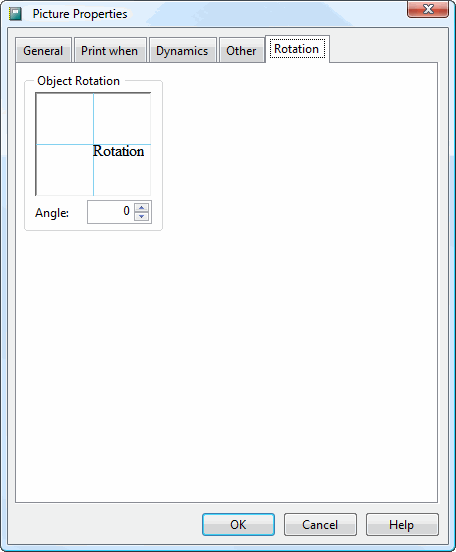Click inside the Angle value field

coord(111,212)
